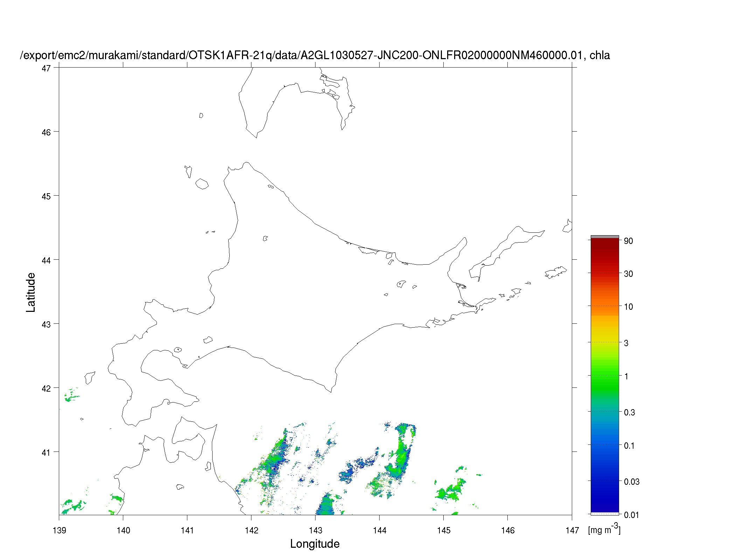The width and height of the screenshot is (735, 560).
Task: Click longitude tick label 145
Action: [x=444, y=530]
